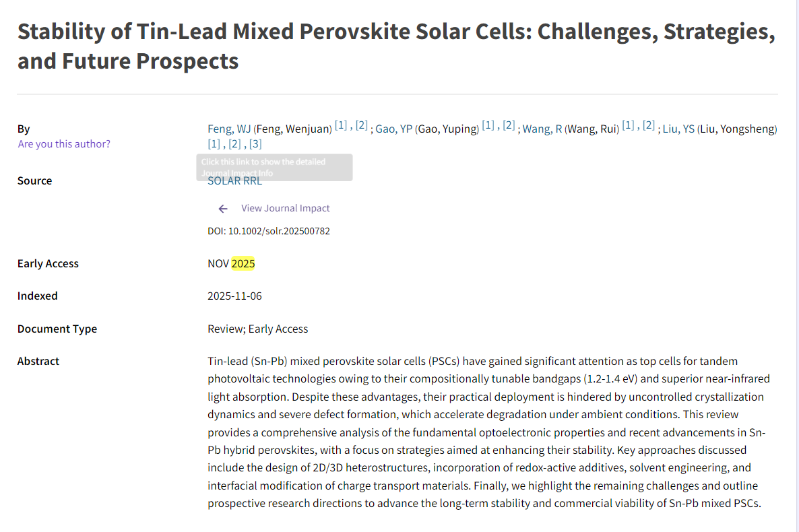The width and height of the screenshot is (799, 532).
Task: Click affiliation [1] after Gao, Yuping
Action: 488,125
